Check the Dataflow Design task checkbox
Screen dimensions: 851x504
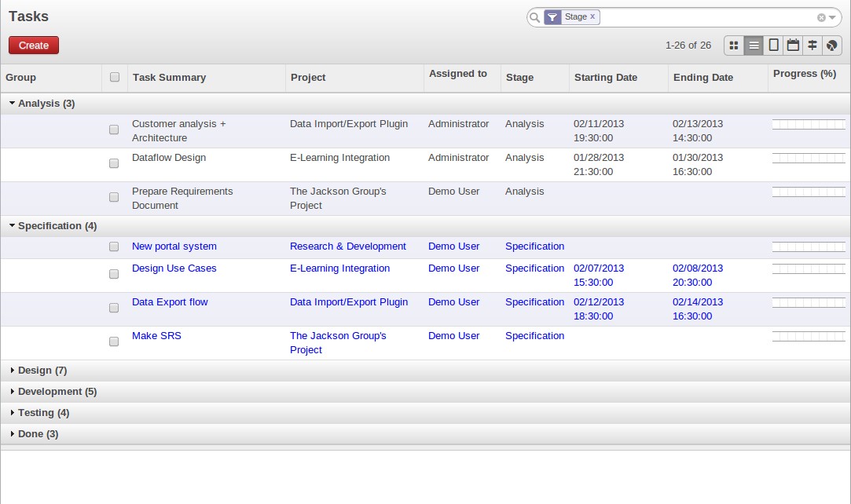(x=114, y=163)
